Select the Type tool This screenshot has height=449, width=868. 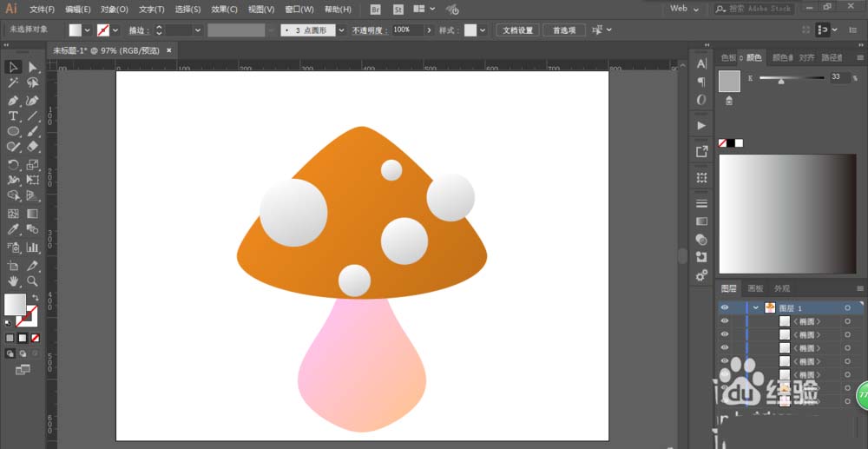coord(13,116)
